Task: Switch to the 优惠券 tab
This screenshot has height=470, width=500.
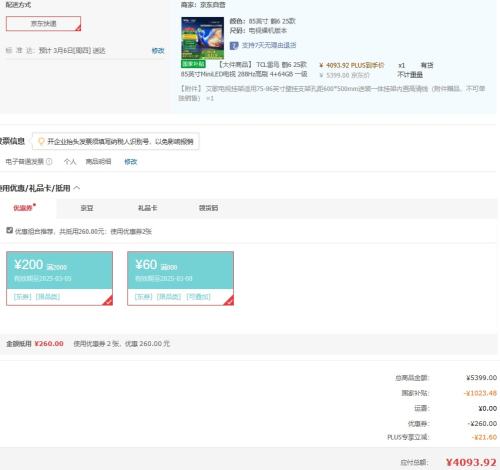Action: (24, 208)
